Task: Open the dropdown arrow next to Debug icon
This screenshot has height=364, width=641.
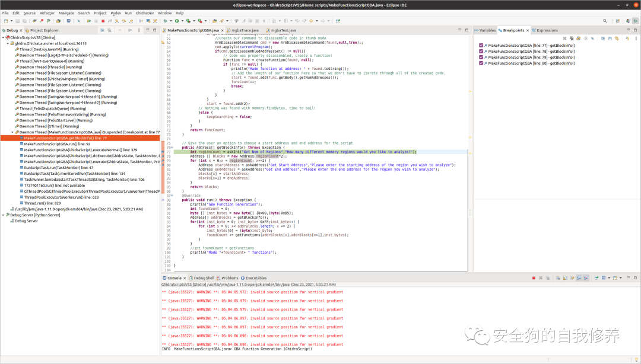Action: click(171, 21)
